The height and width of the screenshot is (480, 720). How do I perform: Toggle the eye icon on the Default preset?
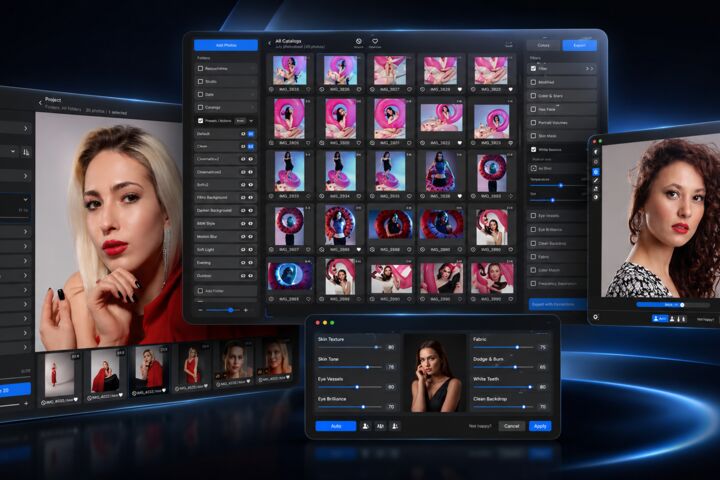pos(243,134)
